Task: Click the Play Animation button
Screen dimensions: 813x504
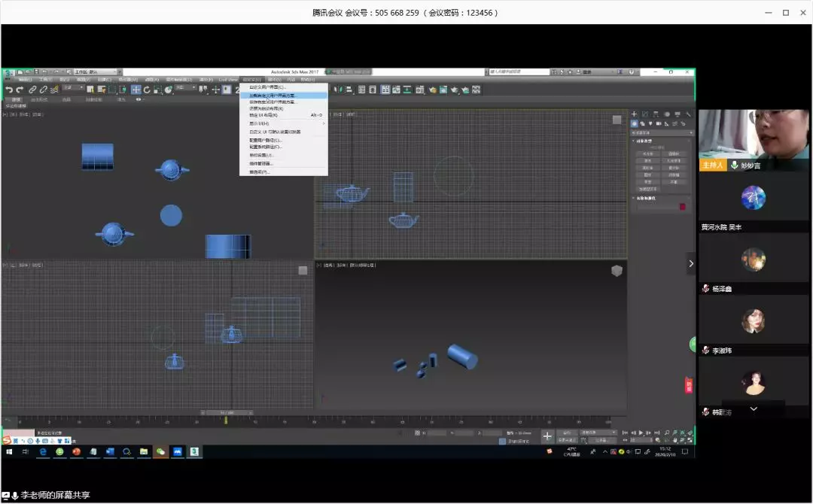Action: (x=641, y=433)
